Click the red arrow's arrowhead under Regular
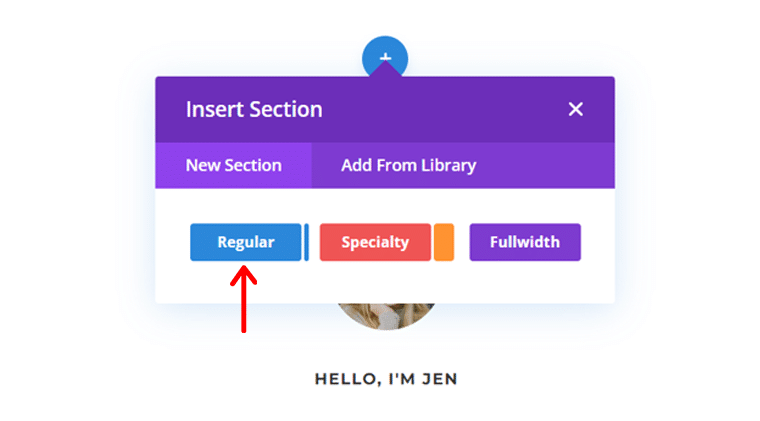 (x=243, y=275)
